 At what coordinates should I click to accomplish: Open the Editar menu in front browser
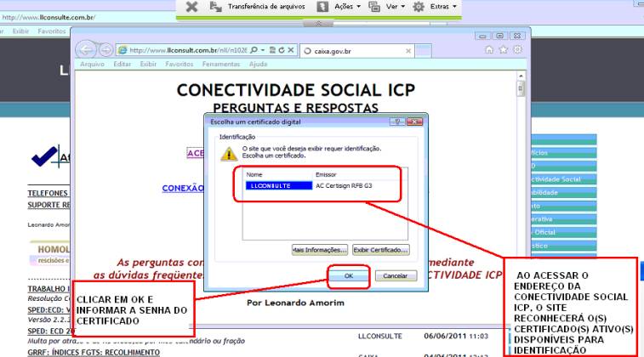pyautogui.click(x=122, y=64)
